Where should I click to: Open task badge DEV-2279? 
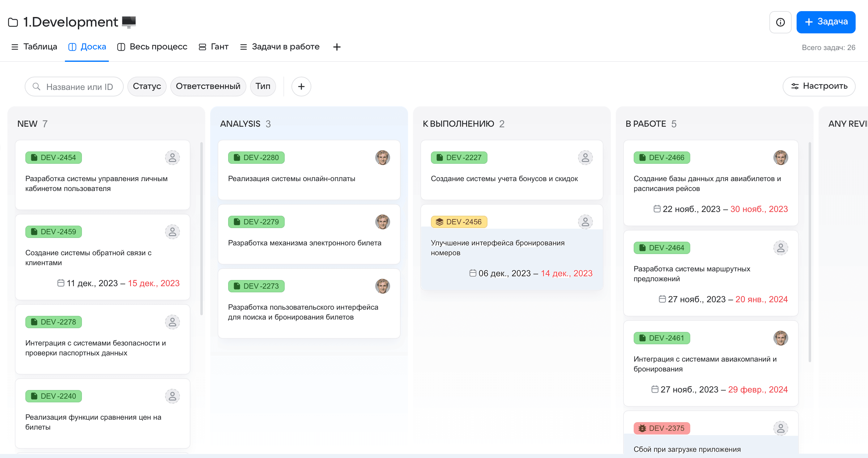point(257,222)
